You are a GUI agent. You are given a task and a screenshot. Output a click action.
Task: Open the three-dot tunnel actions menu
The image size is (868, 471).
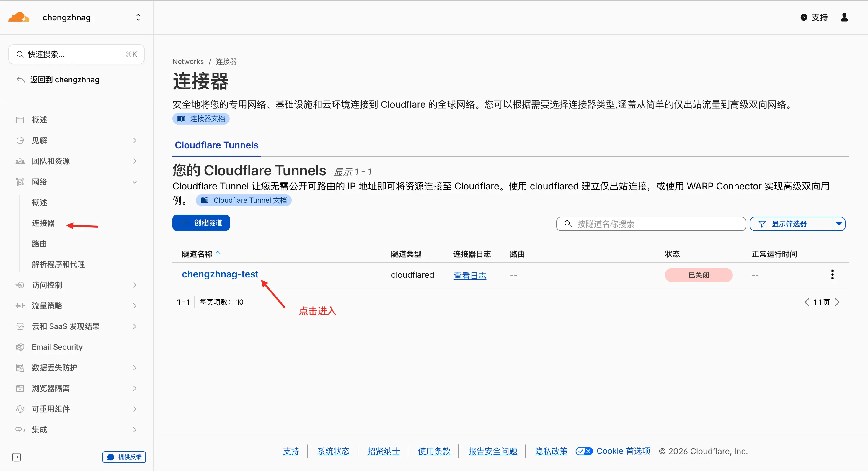[832, 274]
